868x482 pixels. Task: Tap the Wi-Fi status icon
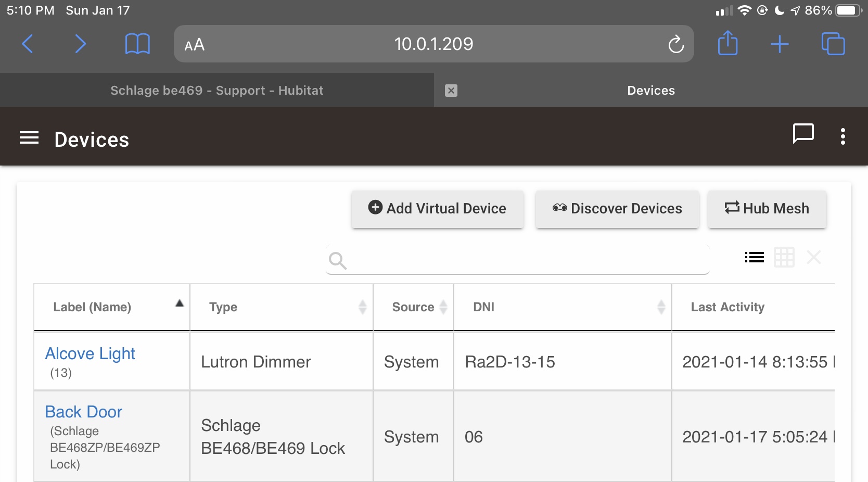[745, 10]
